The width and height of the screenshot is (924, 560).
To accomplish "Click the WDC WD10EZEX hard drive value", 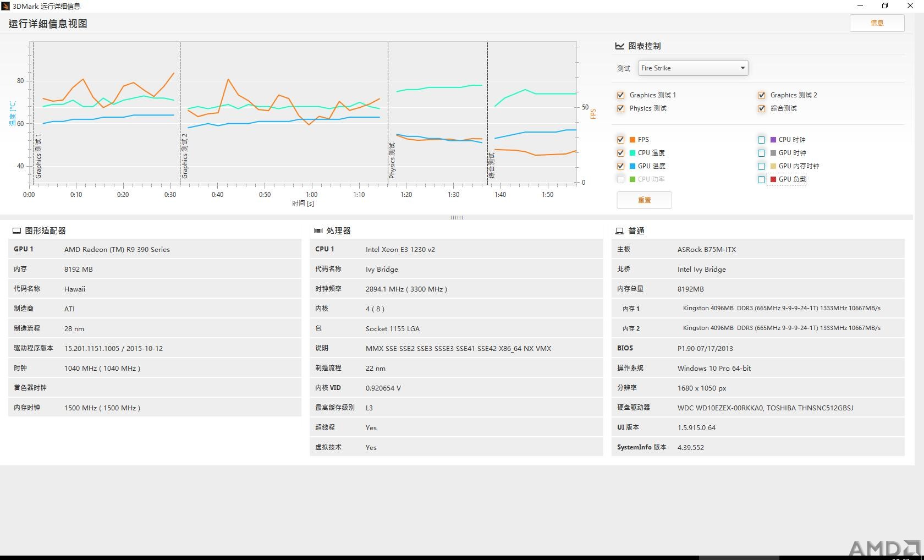I will pyautogui.click(x=766, y=408).
